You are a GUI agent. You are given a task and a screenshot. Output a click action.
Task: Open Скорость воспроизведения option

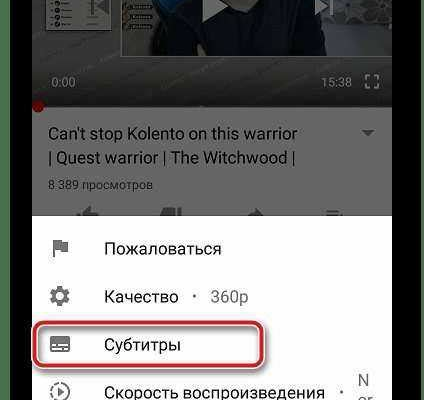point(212,391)
